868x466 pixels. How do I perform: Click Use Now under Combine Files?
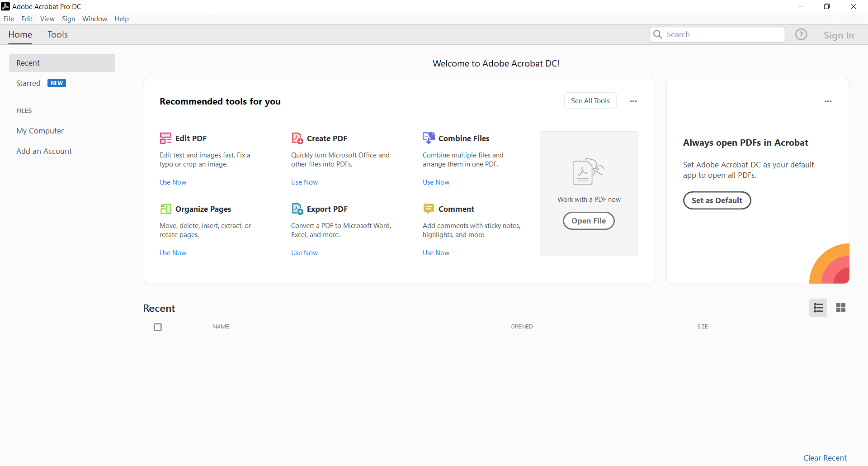point(436,182)
